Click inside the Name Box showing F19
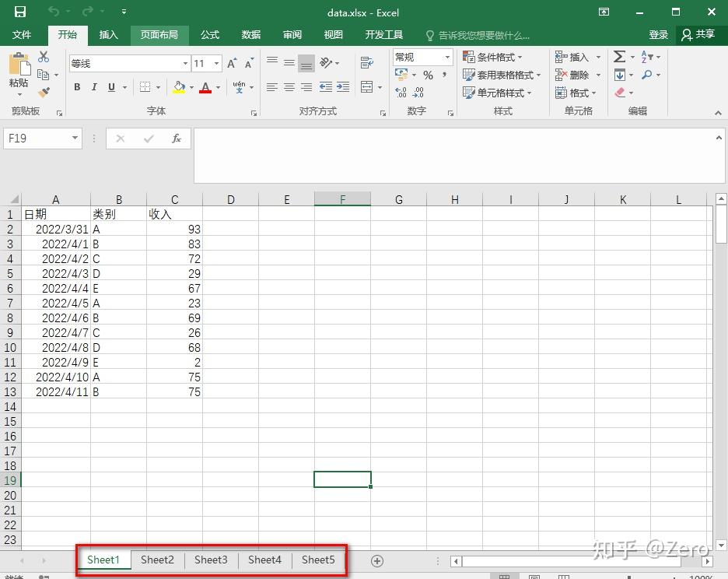This screenshot has width=728, height=579. pyautogui.click(x=37, y=138)
